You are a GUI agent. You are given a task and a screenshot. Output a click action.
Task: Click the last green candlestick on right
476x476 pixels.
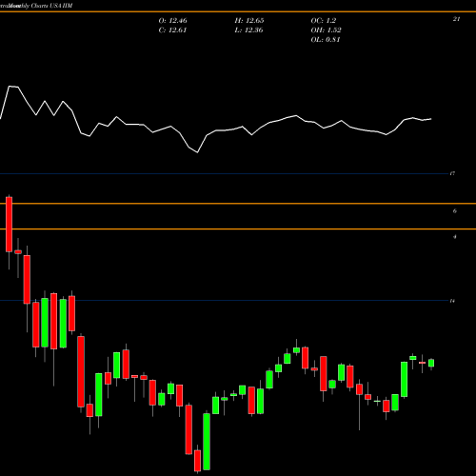(431, 363)
